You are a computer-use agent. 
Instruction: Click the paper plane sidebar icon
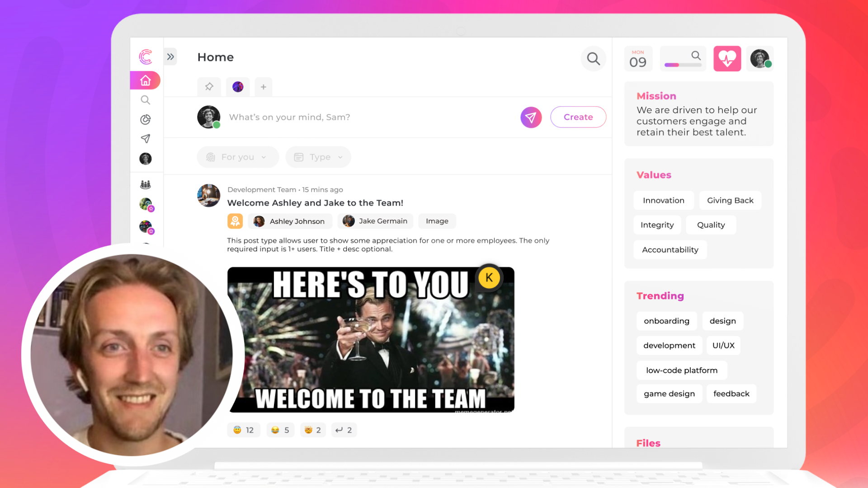tap(145, 139)
